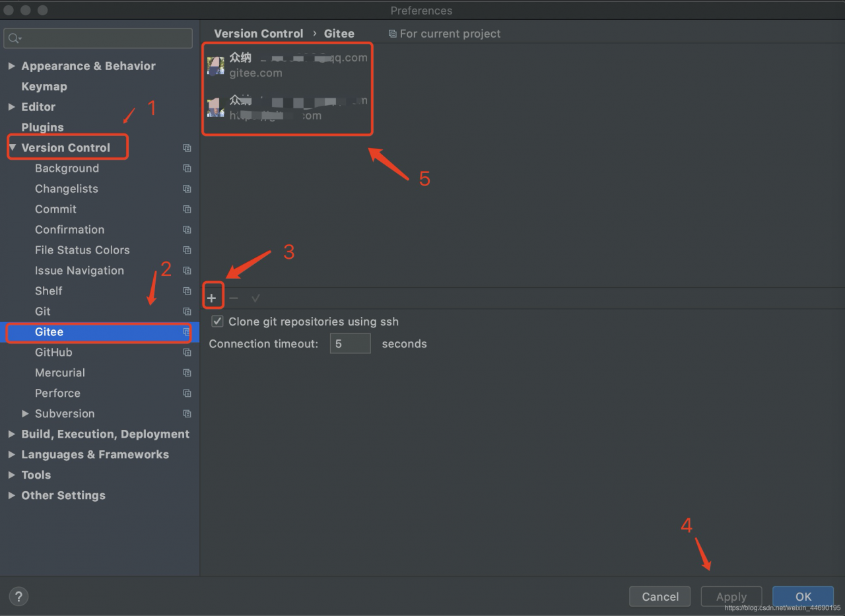Open the Mercurial settings page
The height and width of the screenshot is (616, 845).
coord(60,373)
